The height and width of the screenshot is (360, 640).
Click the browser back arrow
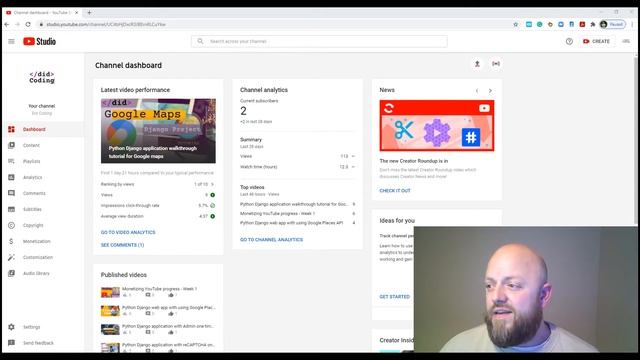[7, 24]
